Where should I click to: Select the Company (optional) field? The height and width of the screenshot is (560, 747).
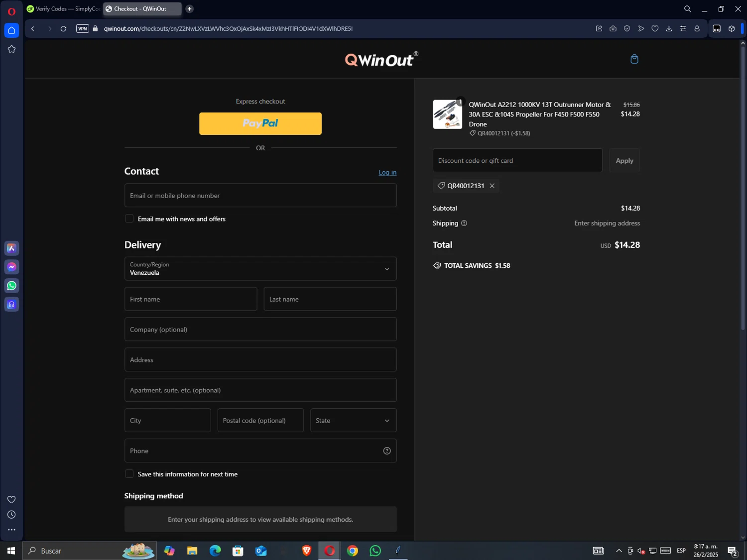[260, 330]
